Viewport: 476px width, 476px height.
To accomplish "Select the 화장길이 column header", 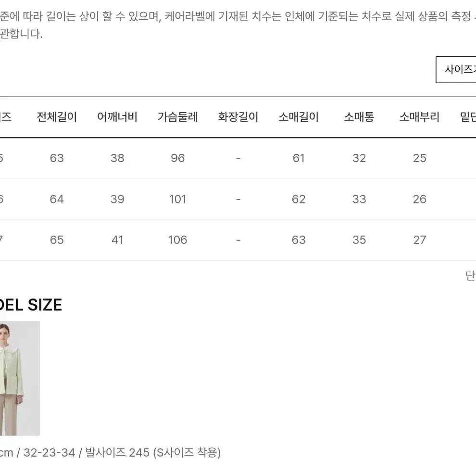I will [x=238, y=117].
